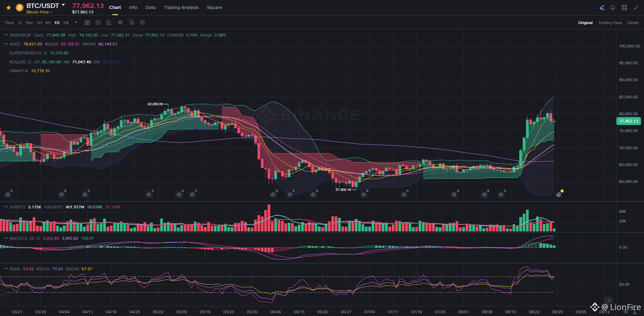Collapse the RSI panel chevron
This screenshot has height=316, width=644.
[x=6, y=269]
